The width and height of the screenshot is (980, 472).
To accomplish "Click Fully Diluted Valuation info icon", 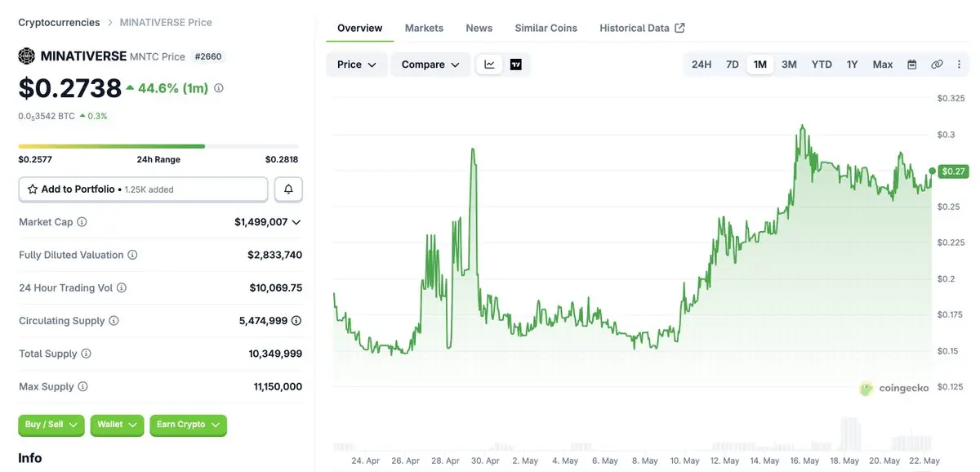I will pyautogui.click(x=132, y=255).
